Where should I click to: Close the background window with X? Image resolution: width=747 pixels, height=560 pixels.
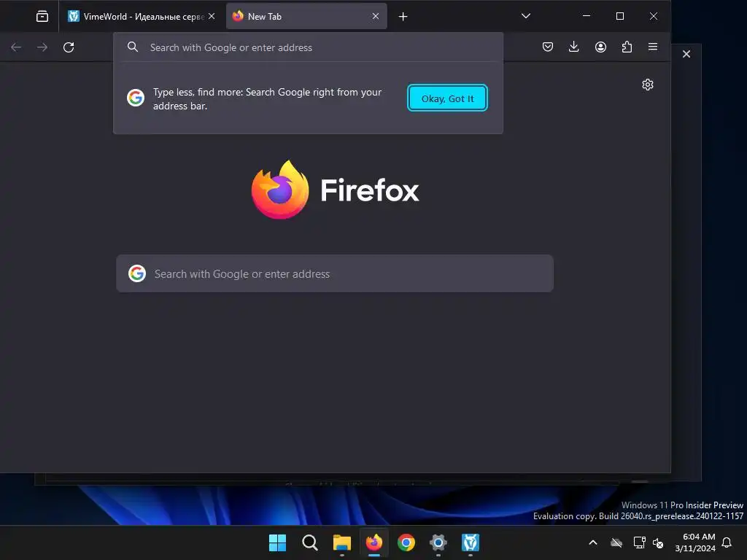coord(686,54)
